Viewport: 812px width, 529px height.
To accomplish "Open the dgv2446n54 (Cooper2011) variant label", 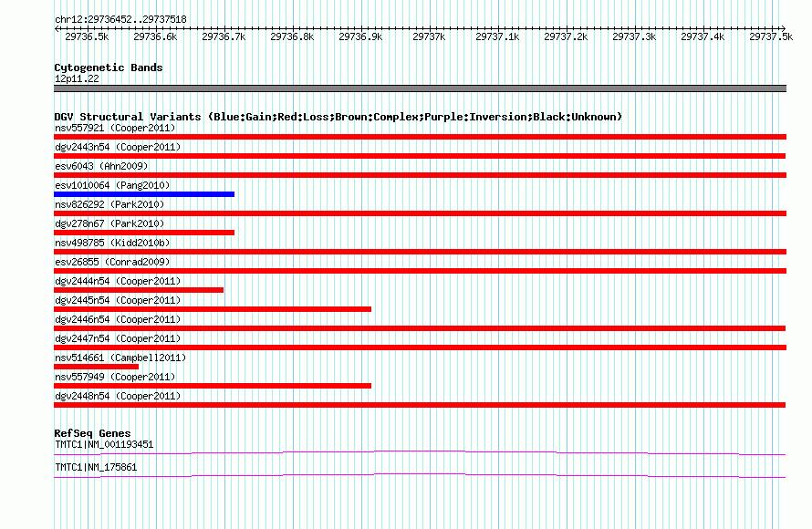I will tap(118, 319).
